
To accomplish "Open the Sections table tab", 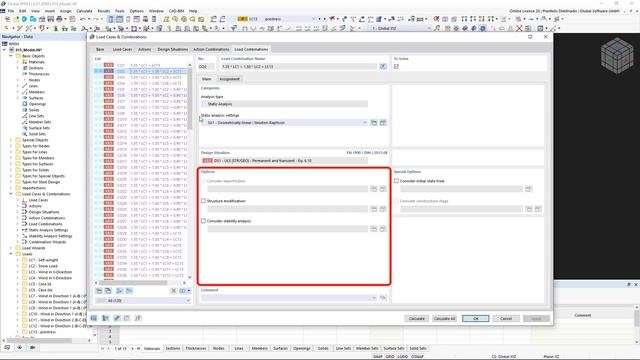I will [x=173, y=348].
